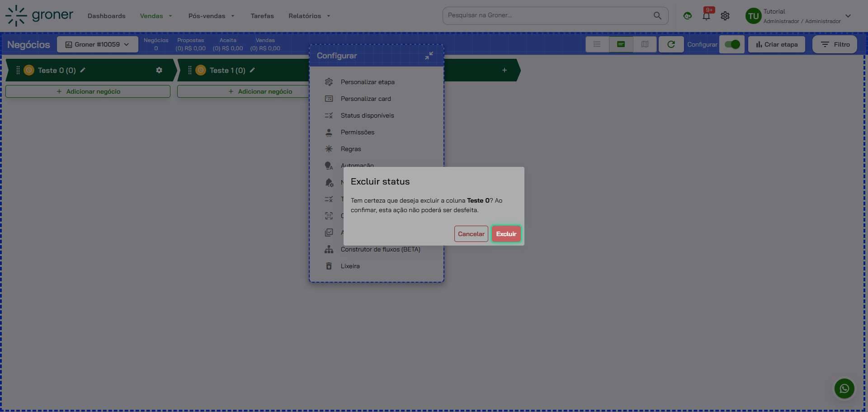Expand the Vendas menu dropdown
Viewport: 868px width, 412px height.
click(156, 16)
